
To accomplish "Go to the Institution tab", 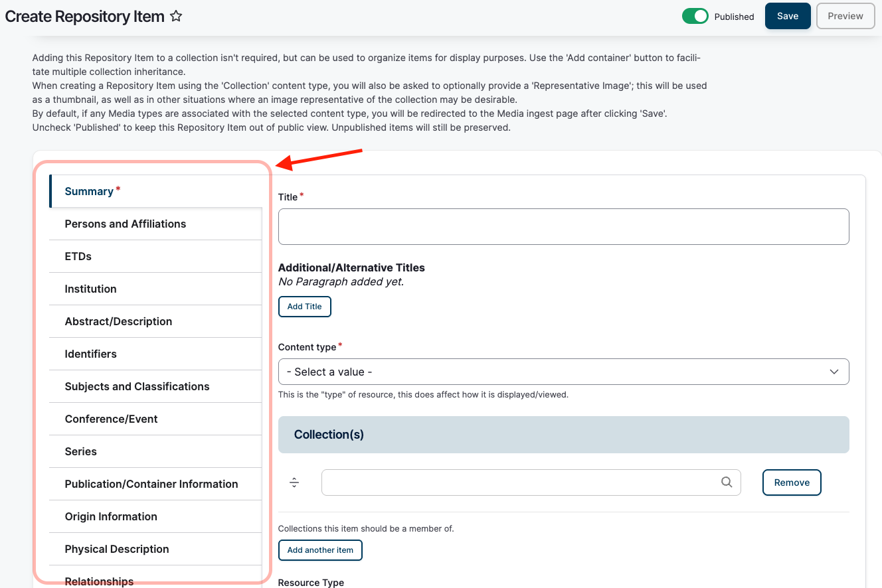I will click(156, 289).
